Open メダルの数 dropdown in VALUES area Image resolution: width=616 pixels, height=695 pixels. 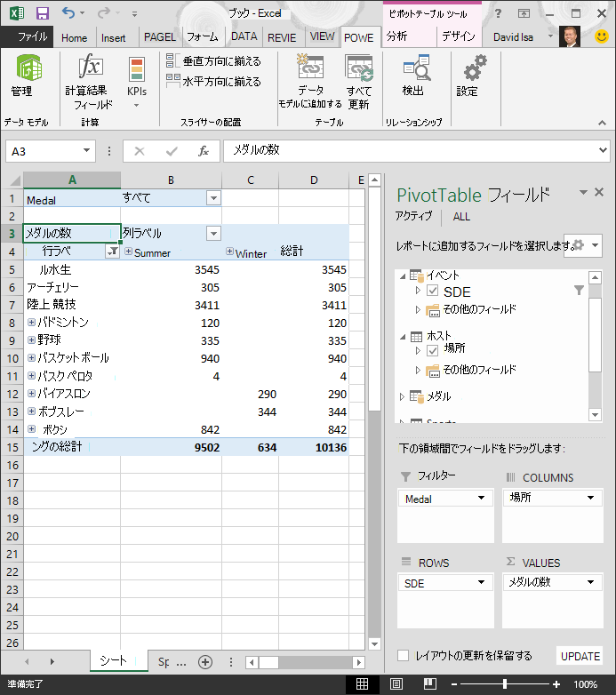[x=590, y=582]
